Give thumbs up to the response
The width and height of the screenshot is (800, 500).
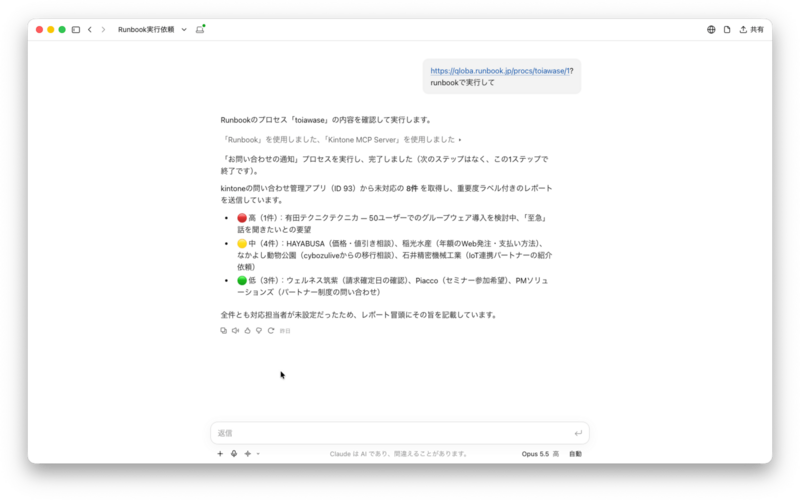(x=247, y=331)
